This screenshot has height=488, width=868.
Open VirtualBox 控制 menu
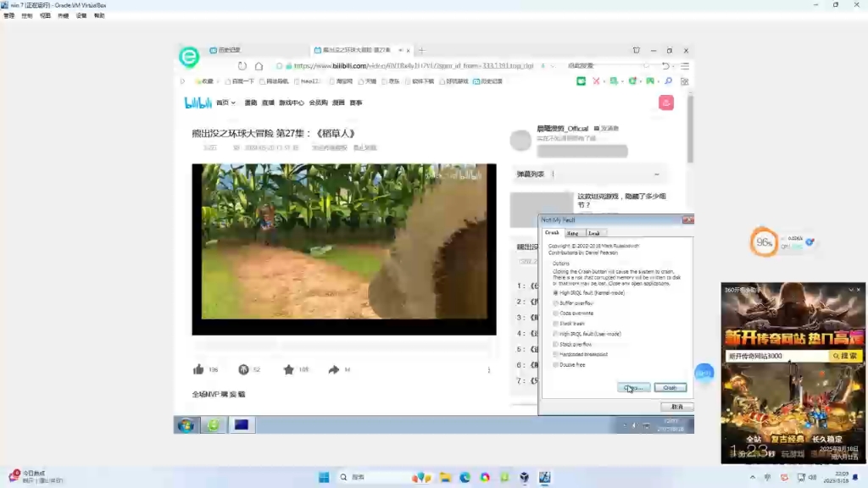click(26, 16)
